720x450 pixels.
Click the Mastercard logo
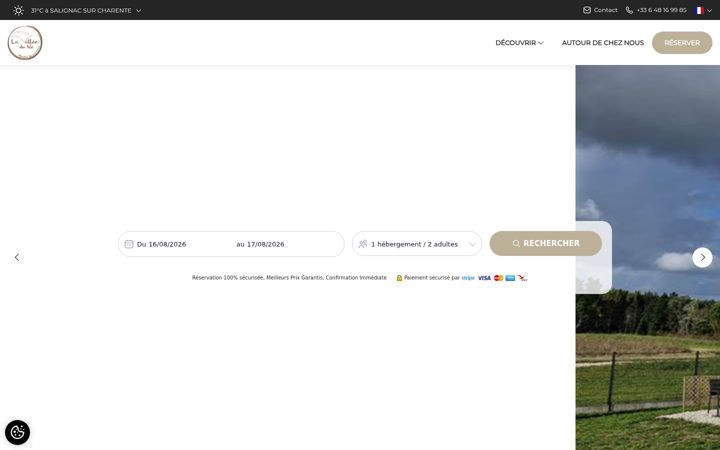tap(498, 278)
